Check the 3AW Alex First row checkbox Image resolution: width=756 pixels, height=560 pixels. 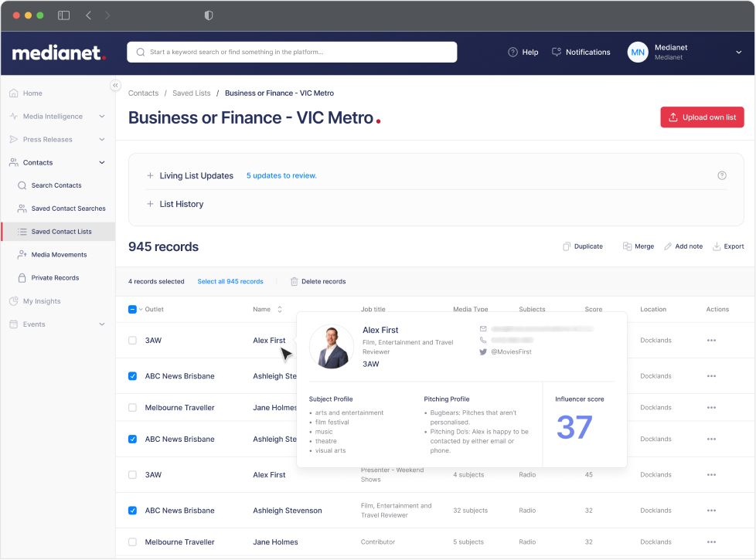[x=131, y=340]
